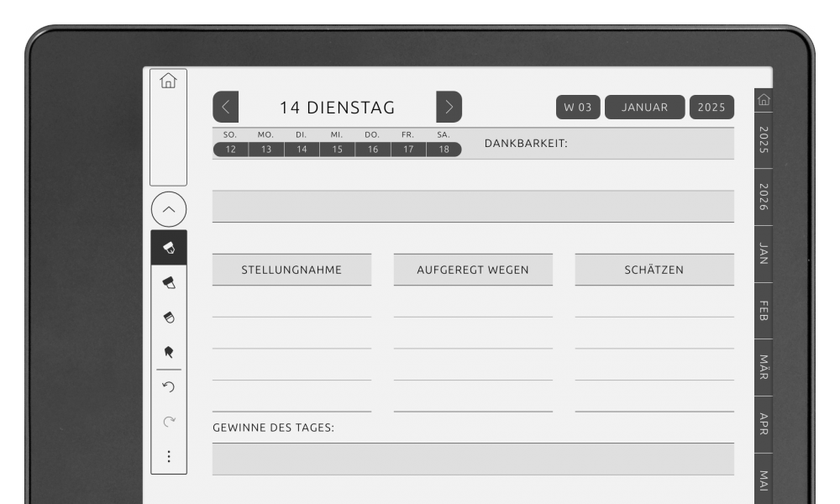Open the 2025 yearly view button

pos(711,108)
